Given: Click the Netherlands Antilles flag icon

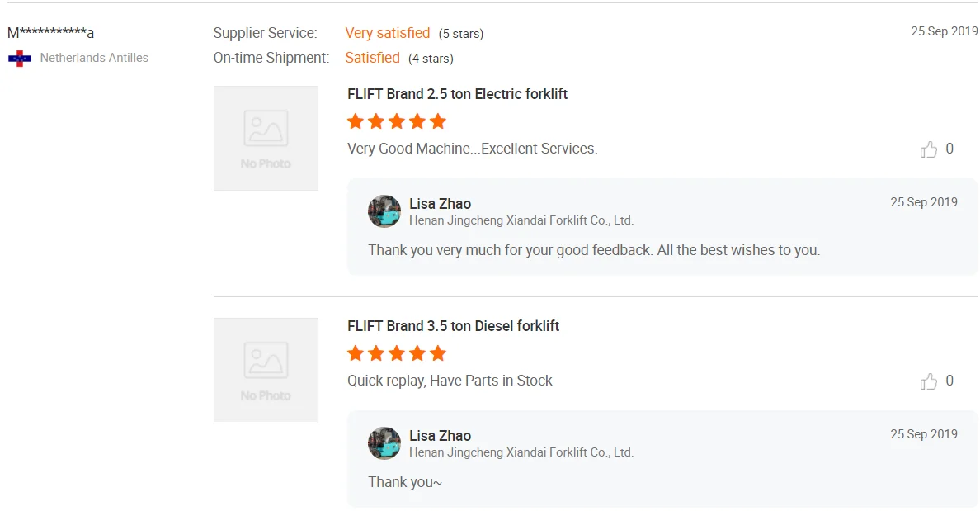Looking at the screenshot, I should click(x=18, y=58).
